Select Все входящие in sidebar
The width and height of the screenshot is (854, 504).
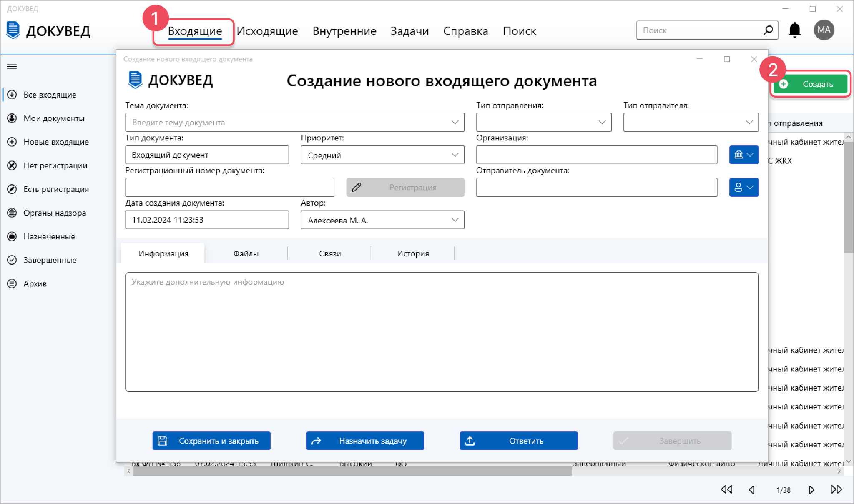tap(50, 95)
